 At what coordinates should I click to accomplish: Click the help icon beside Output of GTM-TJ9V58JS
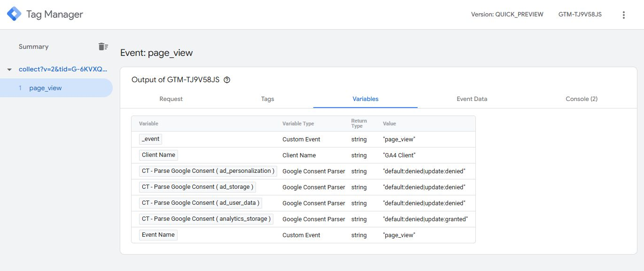click(227, 80)
